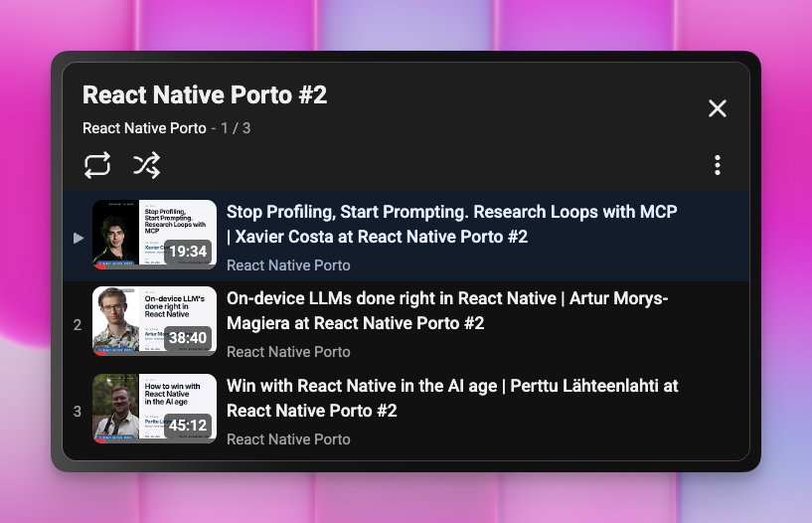
Task: Click the now-playing triangle indicator on first video
Action: [79, 238]
